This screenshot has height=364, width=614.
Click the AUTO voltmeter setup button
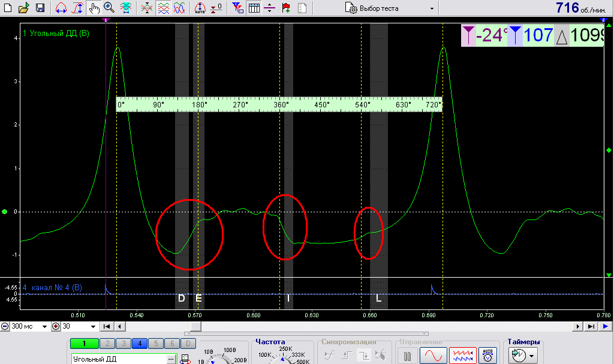487,356
